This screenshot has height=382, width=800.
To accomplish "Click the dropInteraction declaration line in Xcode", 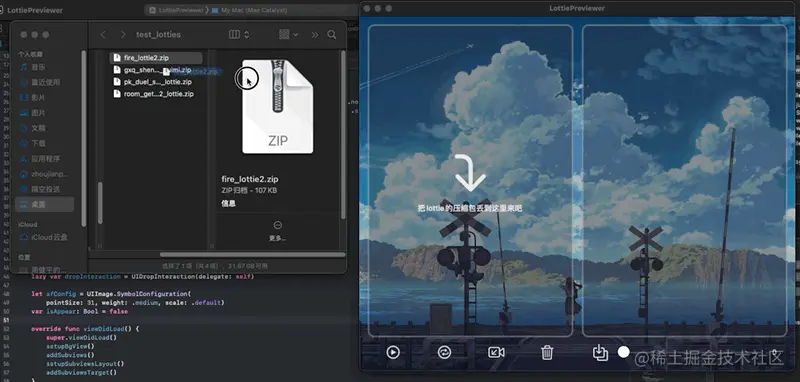I will pos(142,276).
